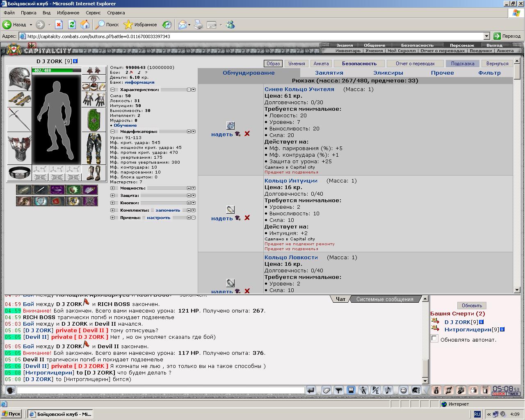Viewport: 525px width, 420px height.
Task: Click надеть link for Кольцо Интуиции
Action: (222, 218)
